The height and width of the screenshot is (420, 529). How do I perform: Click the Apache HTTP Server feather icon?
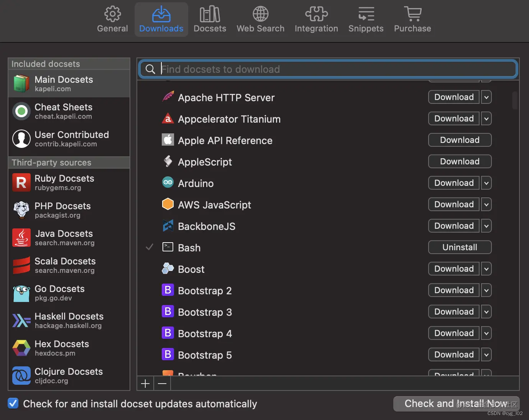pos(168,96)
